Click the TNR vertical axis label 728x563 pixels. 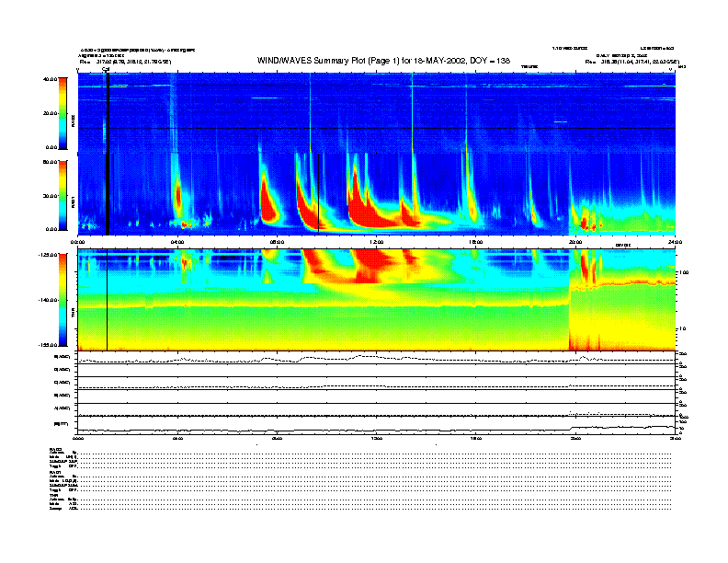74,313
